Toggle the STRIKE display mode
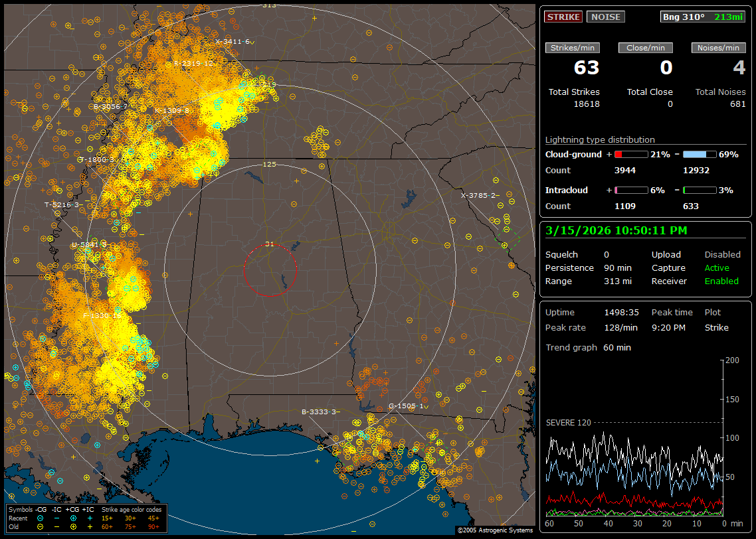The image size is (756, 539). pyautogui.click(x=563, y=17)
